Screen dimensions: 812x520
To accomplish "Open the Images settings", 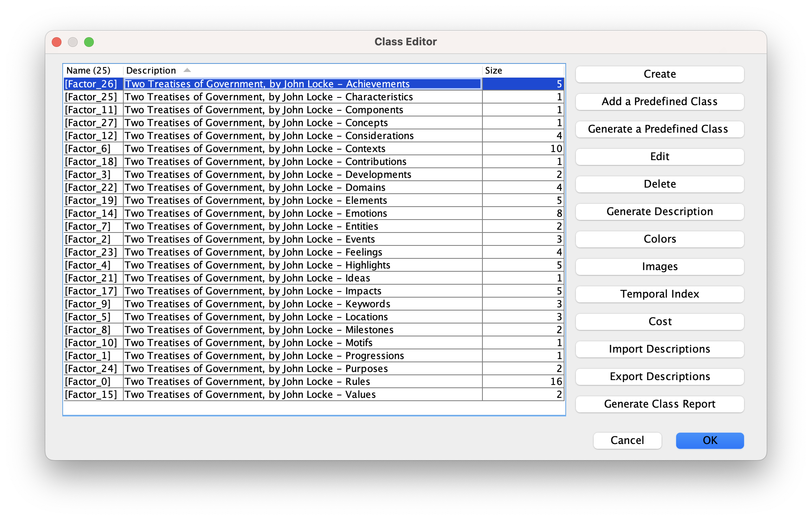I will pos(659,267).
